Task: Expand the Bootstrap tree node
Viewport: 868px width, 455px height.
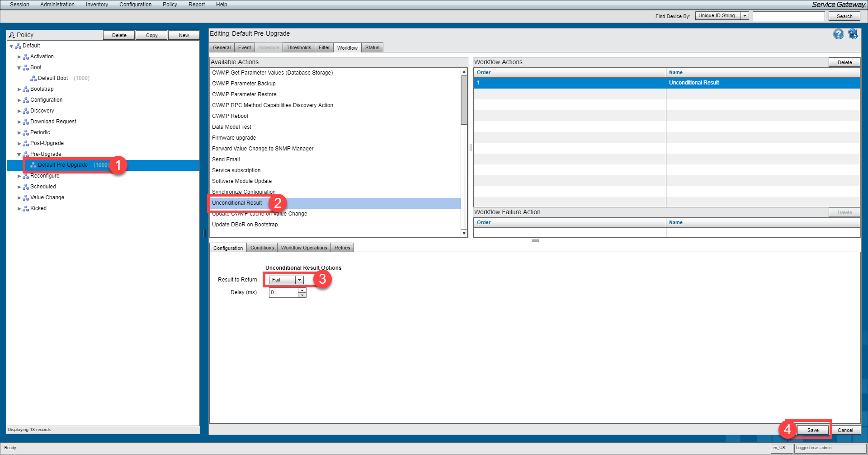Action: [x=19, y=89]
